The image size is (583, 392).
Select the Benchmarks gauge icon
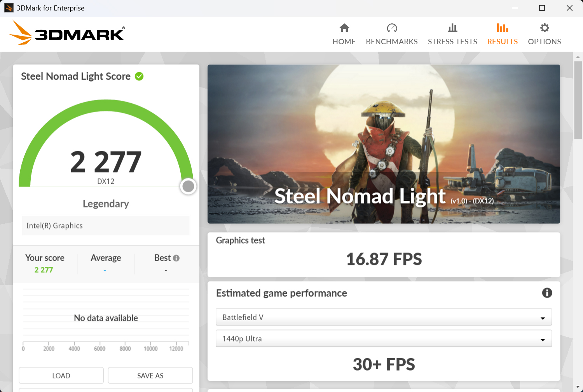[x=392, y=28]
